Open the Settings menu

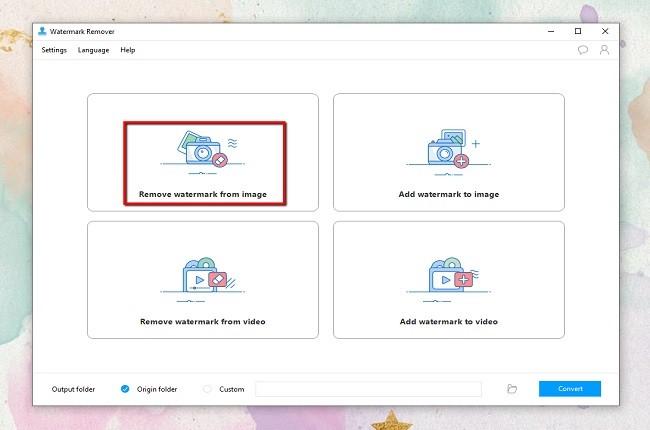pyautogui.click(x=54, y=50)
